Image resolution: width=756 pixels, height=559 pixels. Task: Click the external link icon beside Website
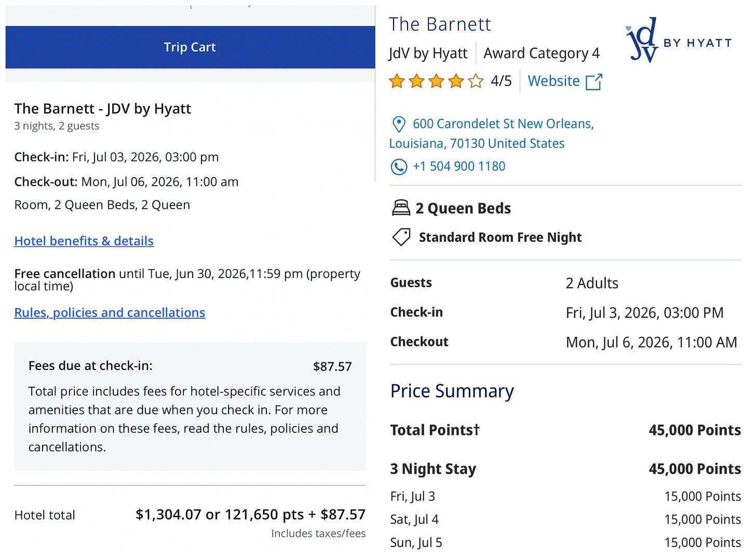click(593, 82)
